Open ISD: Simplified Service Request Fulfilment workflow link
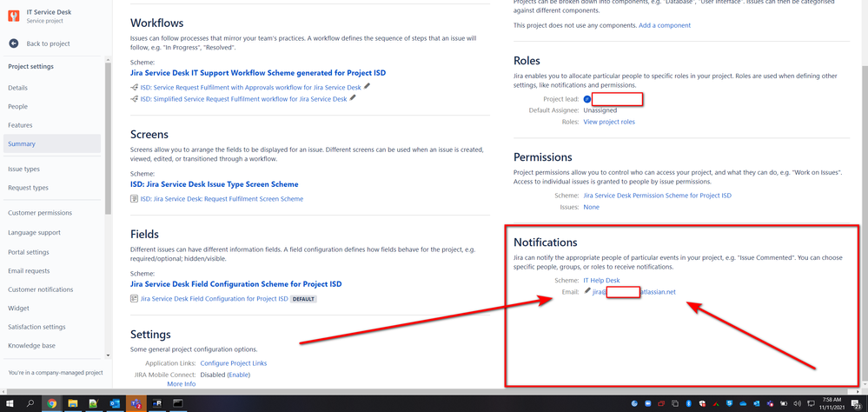The image size is (868, 412). [243, 99]
